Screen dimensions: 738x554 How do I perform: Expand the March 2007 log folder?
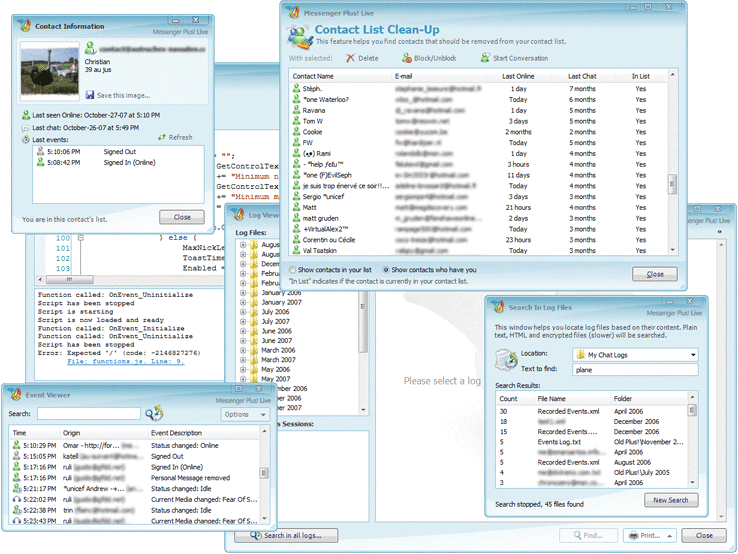tap(243, 360)
